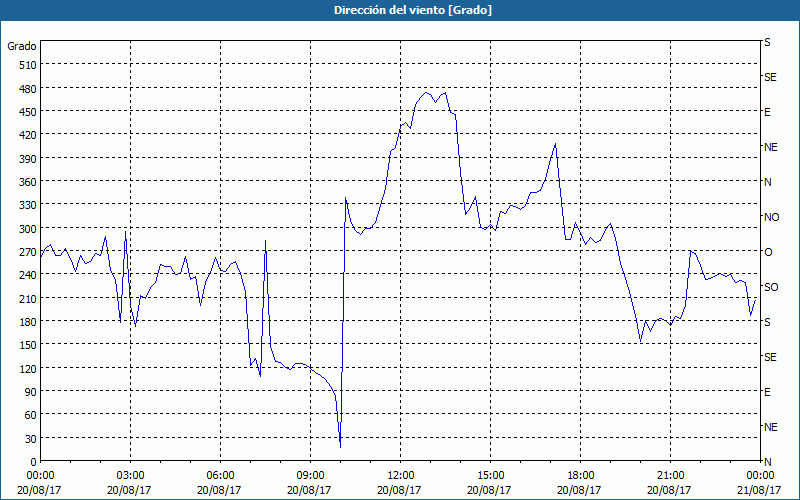Select the 18:00 time label
The height and width of the screenshot is (500, 800).
point(581,476)
